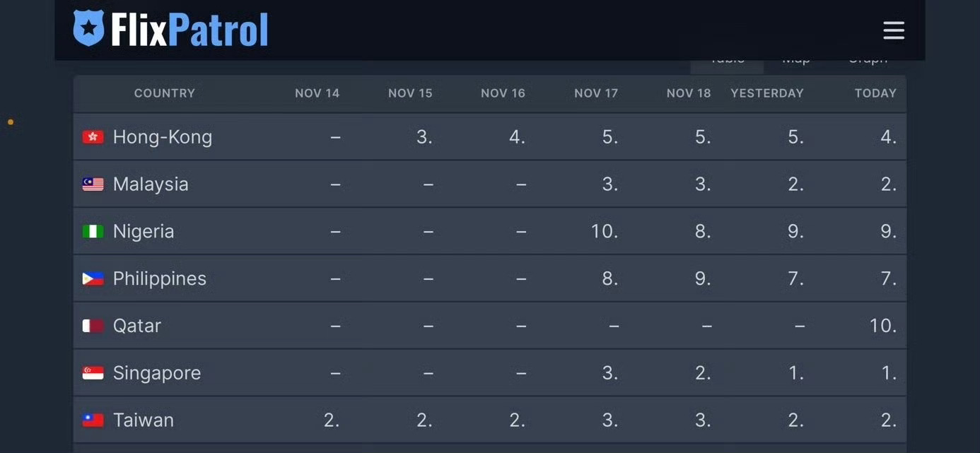Click the FlixPatrol shield logo
Image resolution: width=980 pixels, height=453 pixels.
click(88, 28)
